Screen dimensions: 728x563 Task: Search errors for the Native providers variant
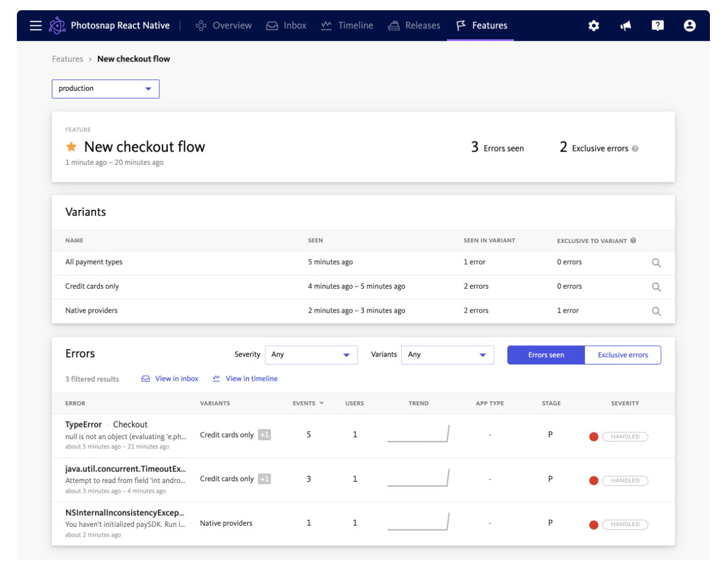pyautogui.click(x=656, y=311)
